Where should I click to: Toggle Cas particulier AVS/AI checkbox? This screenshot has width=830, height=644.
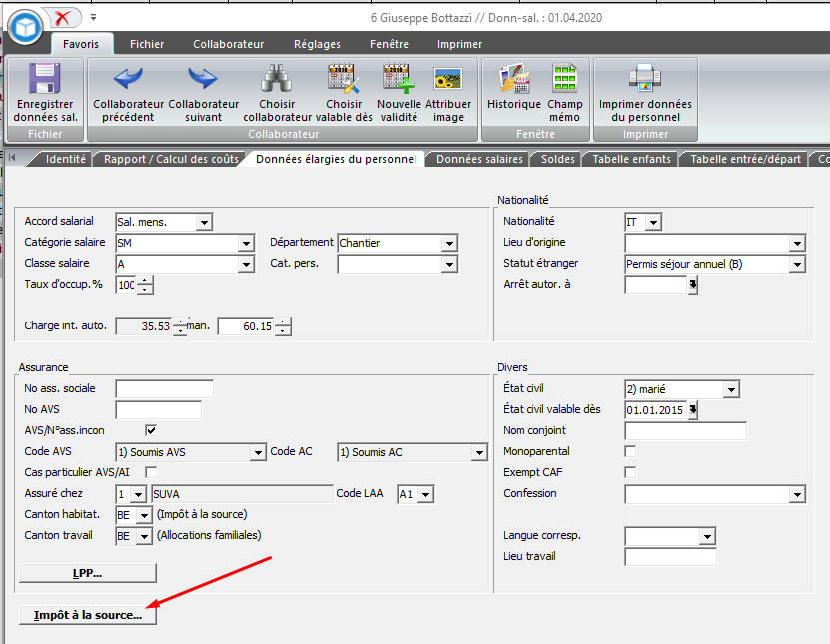[x=151, y=472]
